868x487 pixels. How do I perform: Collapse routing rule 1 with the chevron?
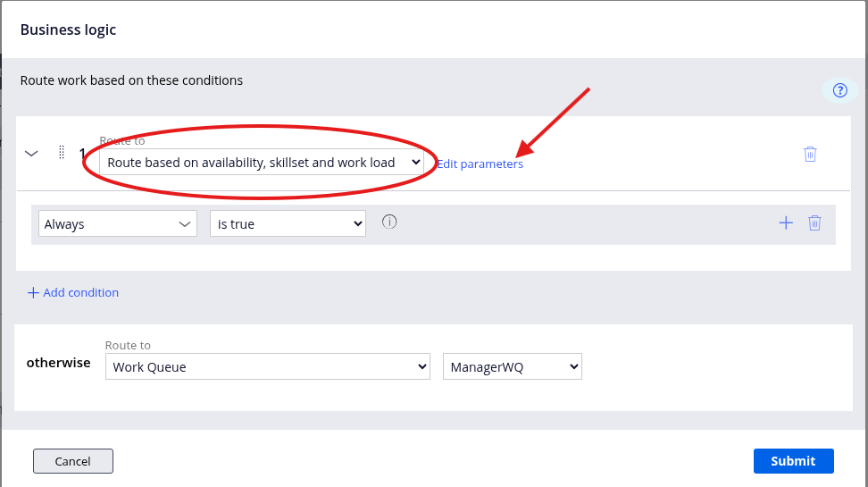pos(31,154)
